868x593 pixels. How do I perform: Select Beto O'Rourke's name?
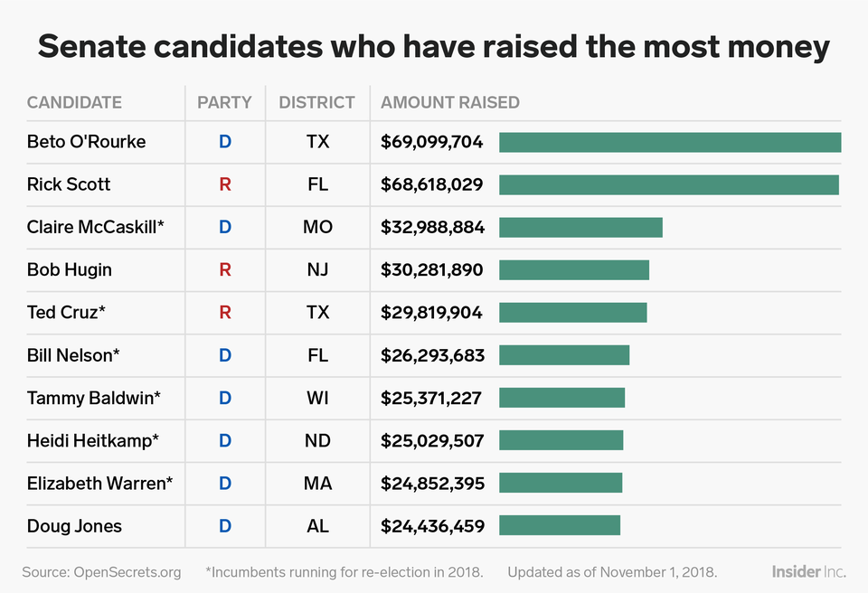click(86, 142)
